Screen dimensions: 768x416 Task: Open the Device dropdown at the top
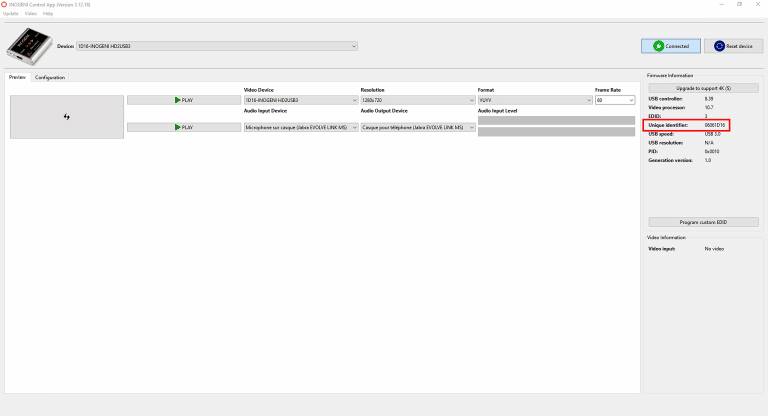point(216,46)
